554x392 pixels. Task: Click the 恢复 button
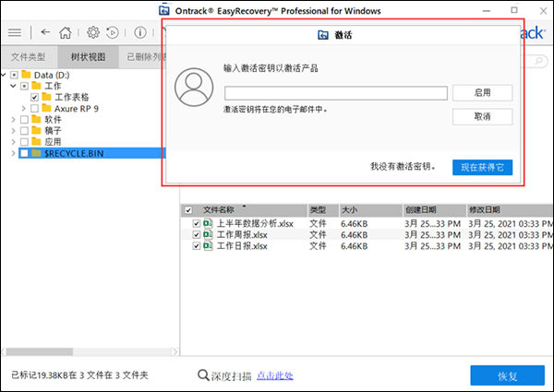click(507, 375)
